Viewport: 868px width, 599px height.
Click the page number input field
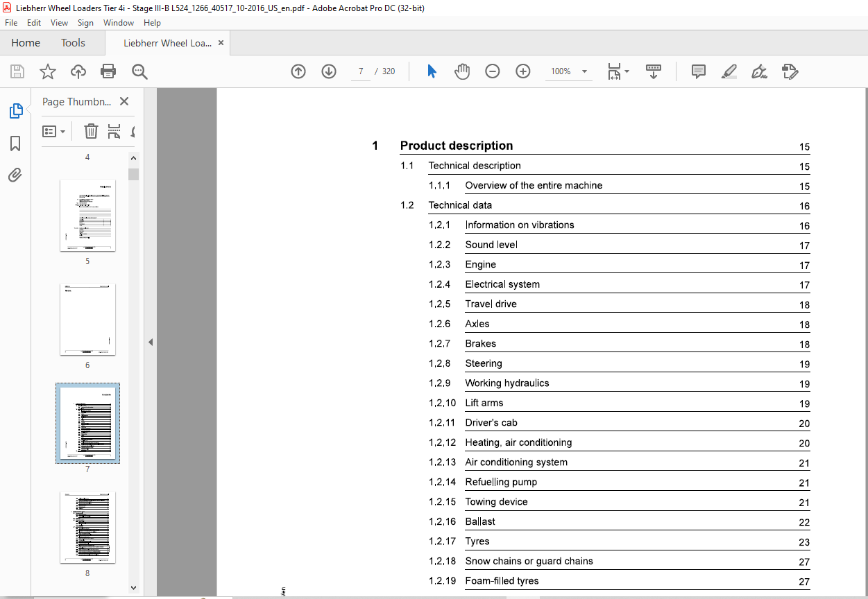(361, 71)
